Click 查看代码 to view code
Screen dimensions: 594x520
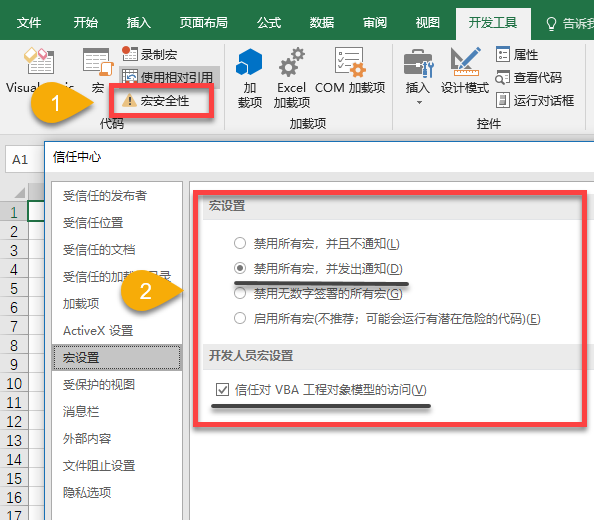point(528,78)
